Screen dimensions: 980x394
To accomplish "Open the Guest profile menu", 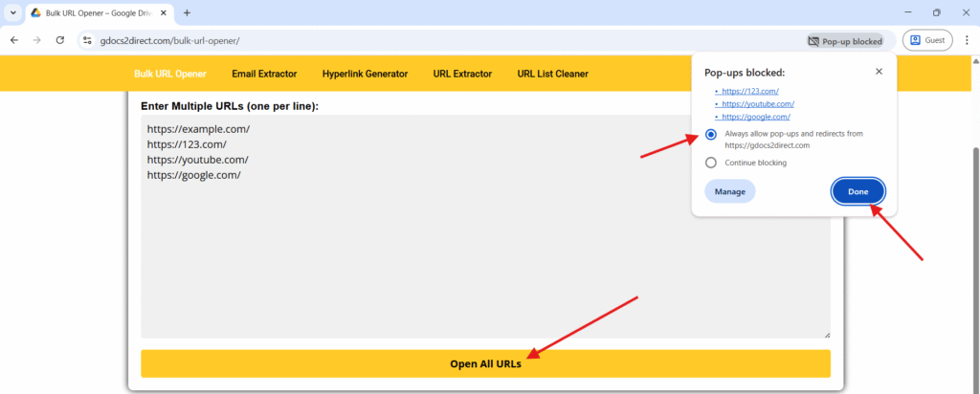I will coord(927,40).
